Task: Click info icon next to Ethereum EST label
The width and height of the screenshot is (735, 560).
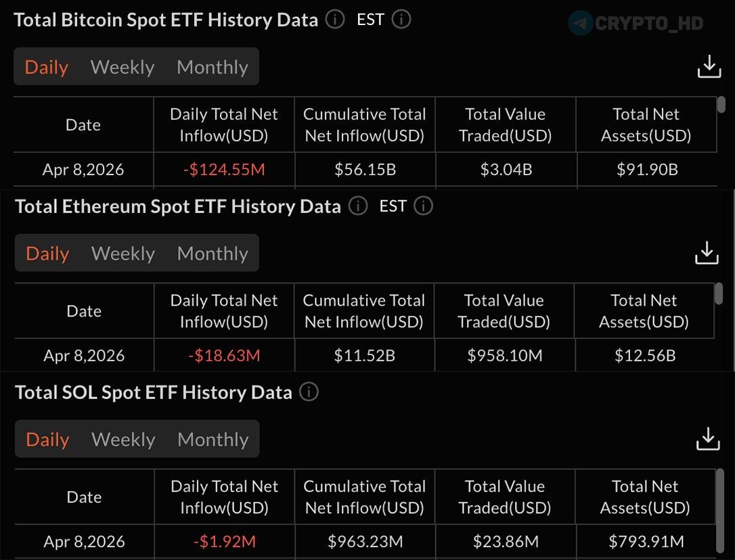Action: click(424, 206)
